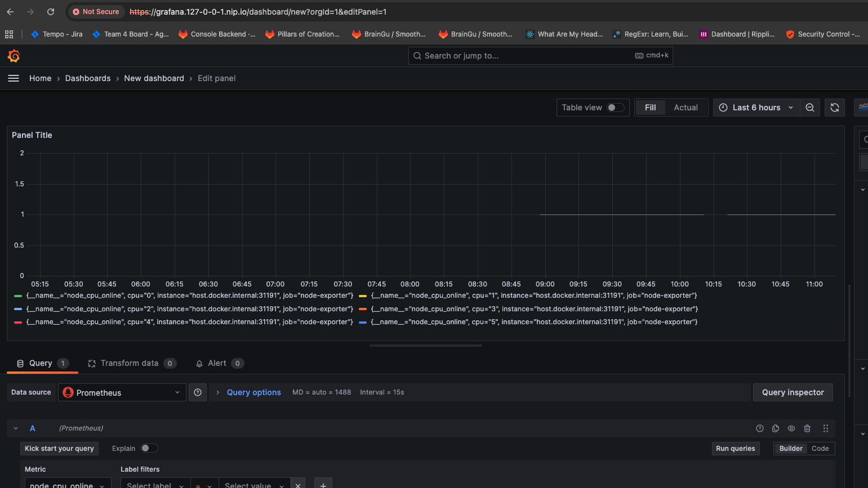Select the Actual display mode
This screenshot has width=868, height=488.
(686, 108)
